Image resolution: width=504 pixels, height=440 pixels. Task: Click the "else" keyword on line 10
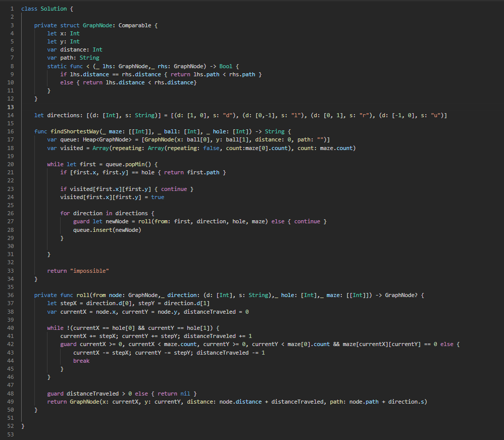(x=67, y=82)
